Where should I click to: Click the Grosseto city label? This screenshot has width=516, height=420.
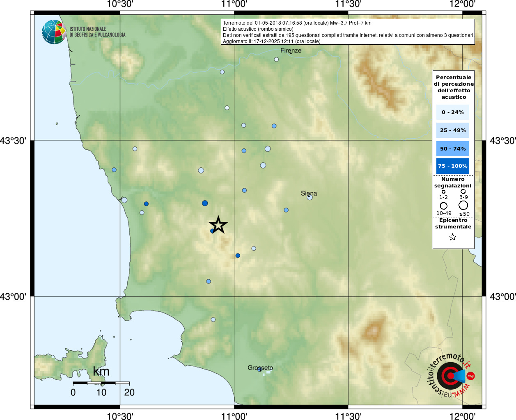tap(260, 367)
